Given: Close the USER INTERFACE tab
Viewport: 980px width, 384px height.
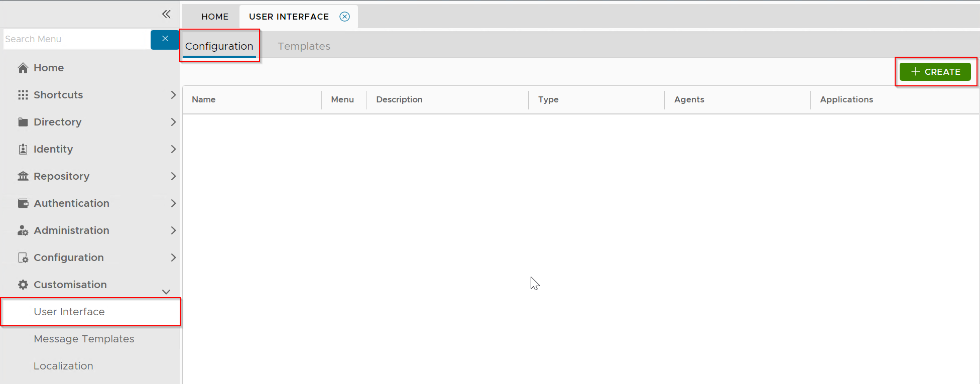Looking at the screenshot, I should (x=344, y=17).
